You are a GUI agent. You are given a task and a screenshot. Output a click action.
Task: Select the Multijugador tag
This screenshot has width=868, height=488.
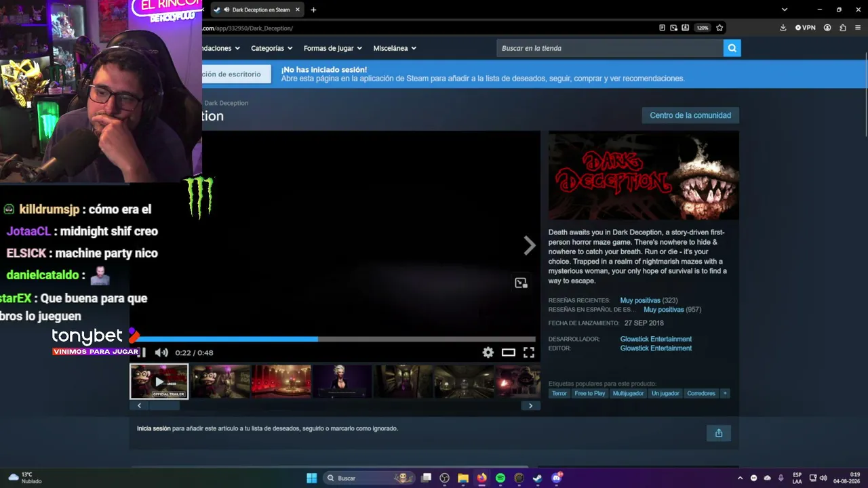click(x=628, y=393)
